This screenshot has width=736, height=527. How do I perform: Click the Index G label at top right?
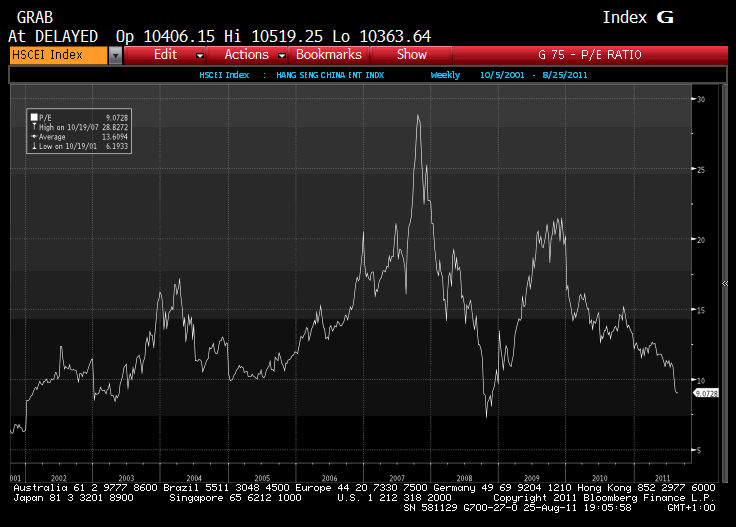point(638,18)
